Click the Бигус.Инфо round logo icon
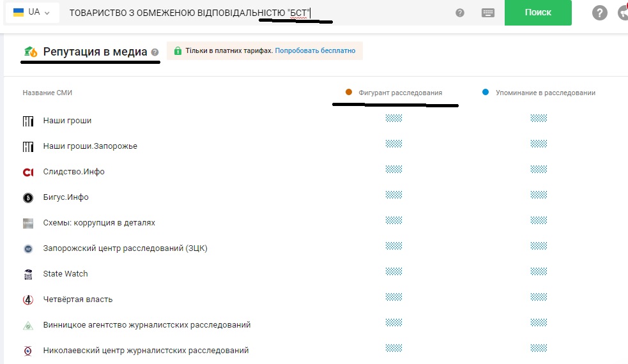This screenshot has width=628, height=364. pos(27,197)
